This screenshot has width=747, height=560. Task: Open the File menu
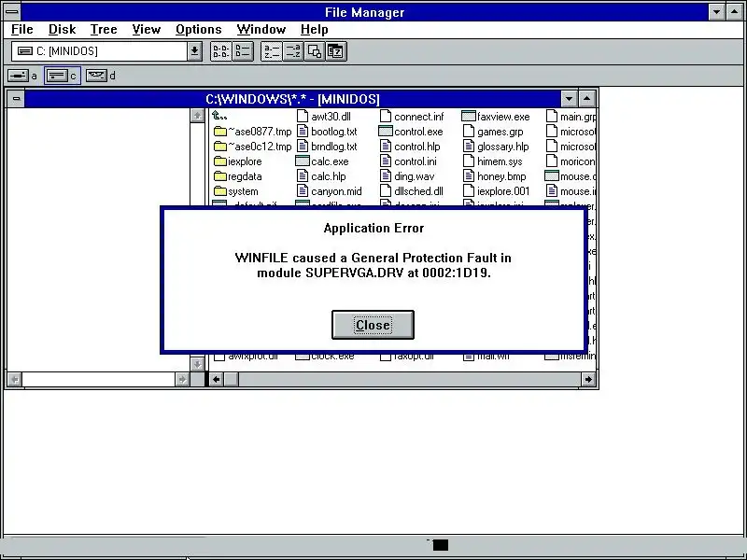pos(21,30)
